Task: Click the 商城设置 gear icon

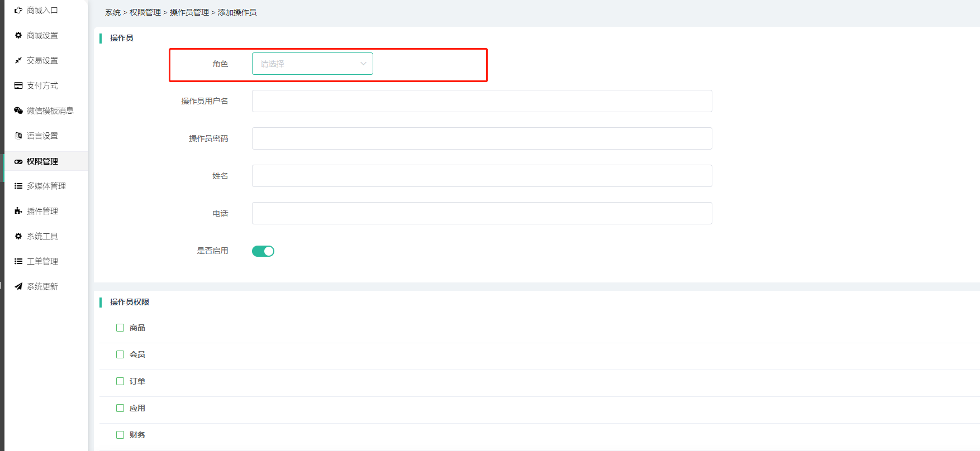Action: [x=18, y=35]
